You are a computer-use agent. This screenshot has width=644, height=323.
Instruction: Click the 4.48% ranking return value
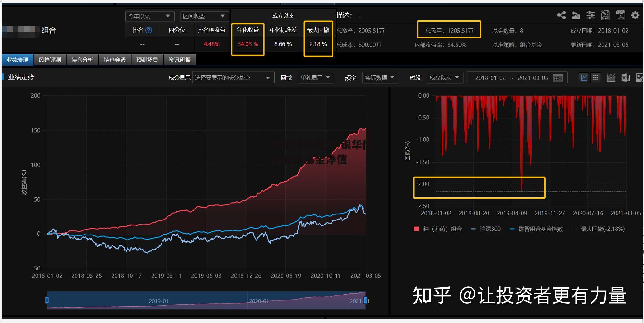click(212, 44)
